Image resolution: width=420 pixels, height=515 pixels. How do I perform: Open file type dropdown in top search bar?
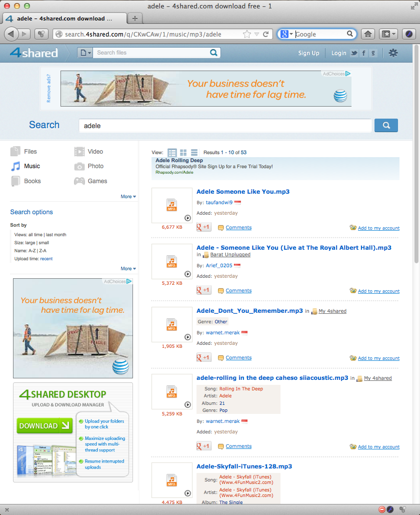click(x=84, y=53)
